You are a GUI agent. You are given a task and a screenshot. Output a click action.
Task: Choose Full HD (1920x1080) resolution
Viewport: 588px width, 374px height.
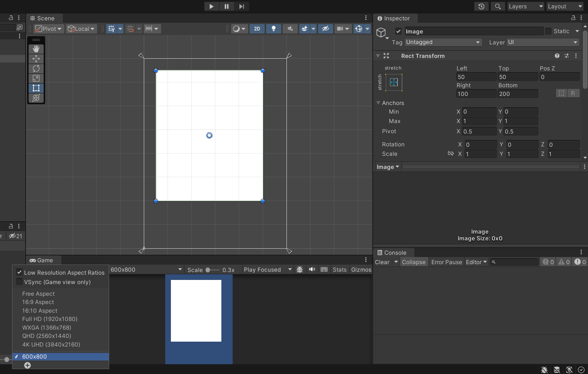click(50, 319)
